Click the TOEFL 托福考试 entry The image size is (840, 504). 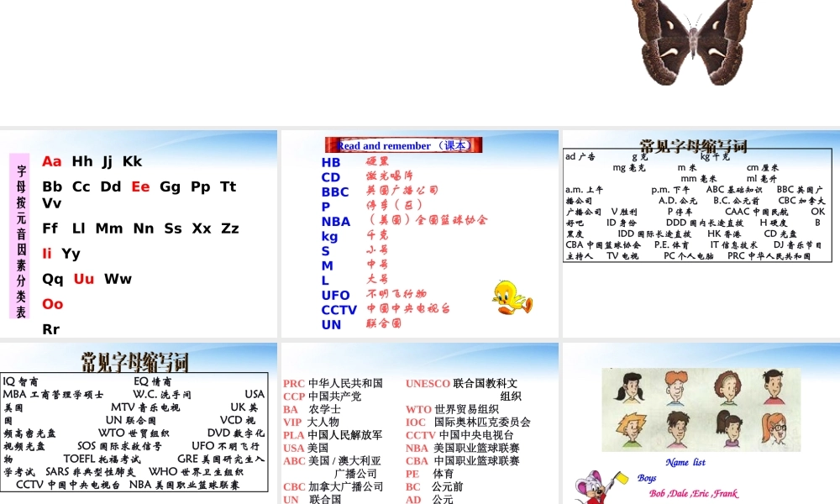(102, 459)
